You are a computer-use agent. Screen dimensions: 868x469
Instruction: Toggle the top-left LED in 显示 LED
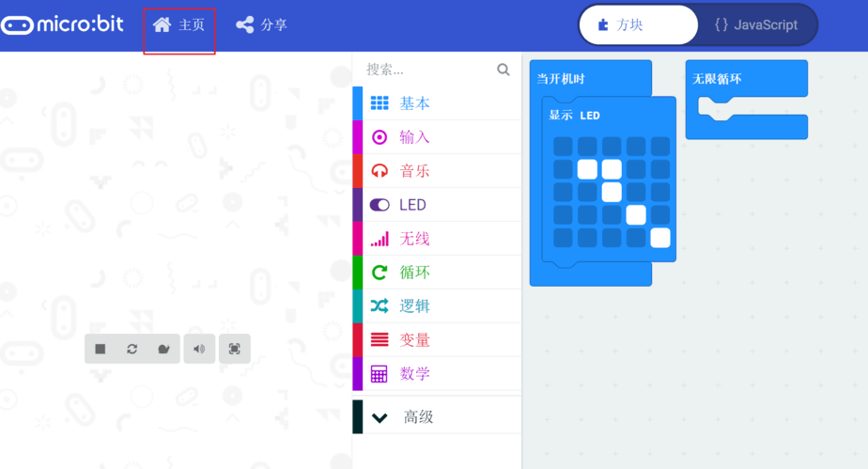tap(563, 147)
